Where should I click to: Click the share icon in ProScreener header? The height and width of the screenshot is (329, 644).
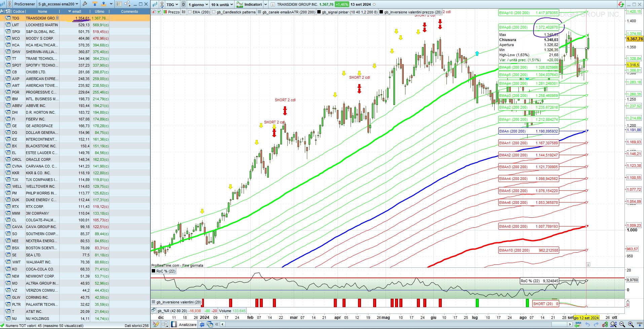coord(128,4)
